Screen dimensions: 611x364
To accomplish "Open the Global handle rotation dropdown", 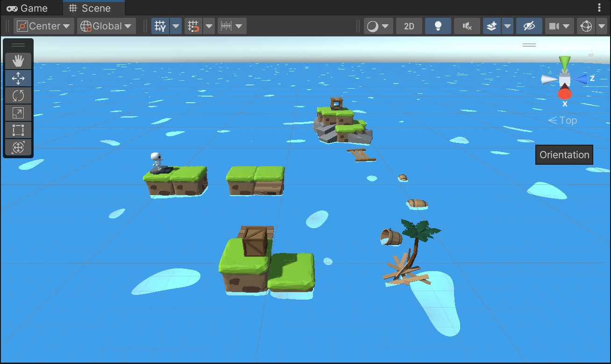I will (x=107, y=26).
